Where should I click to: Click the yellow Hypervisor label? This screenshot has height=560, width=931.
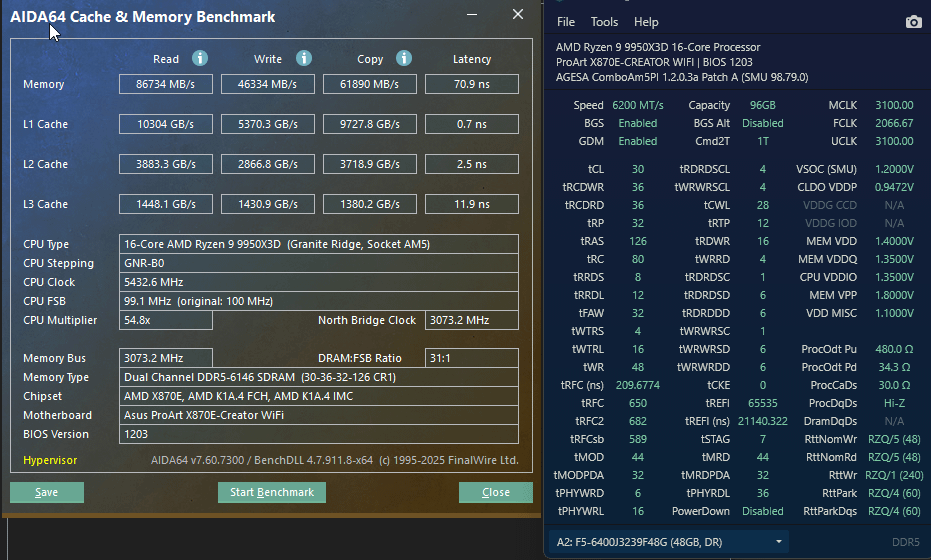click(50, 460)
